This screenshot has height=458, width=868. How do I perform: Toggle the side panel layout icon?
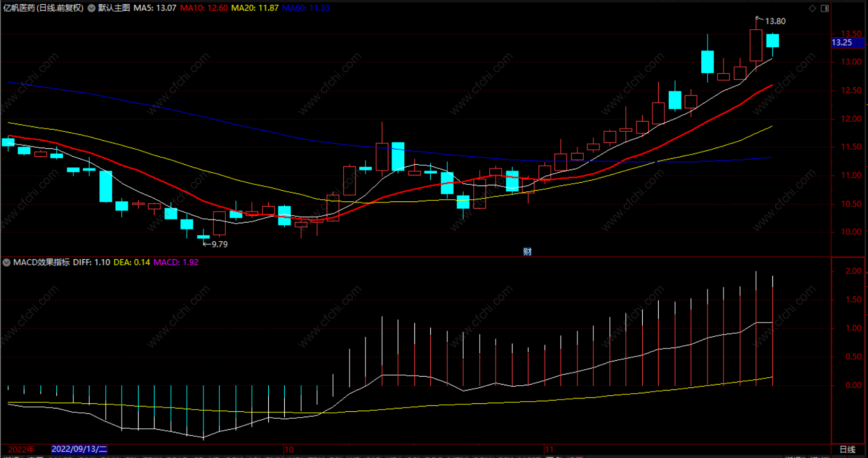tap(824, 8)
